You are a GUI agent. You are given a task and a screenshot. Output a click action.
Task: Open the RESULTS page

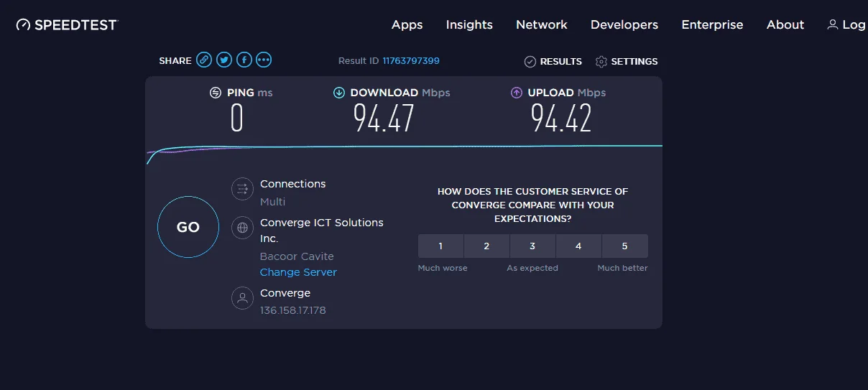(x=561, y=62)
